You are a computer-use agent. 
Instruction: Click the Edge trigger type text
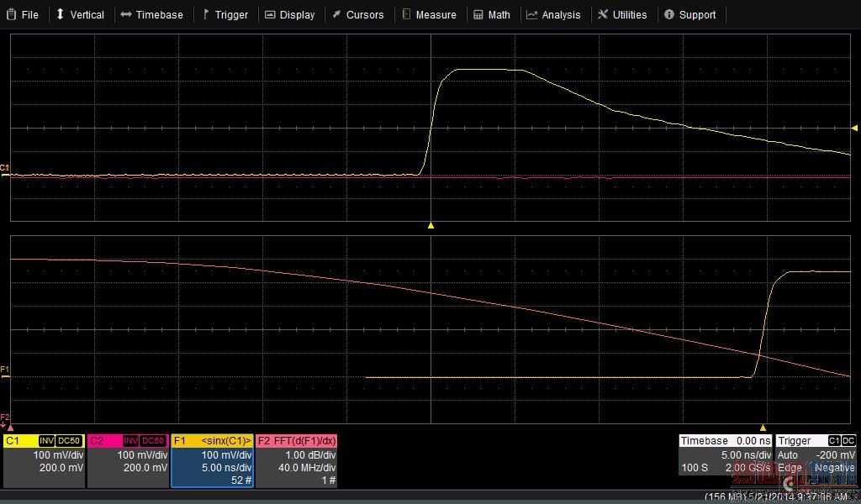tap(790, 468)
